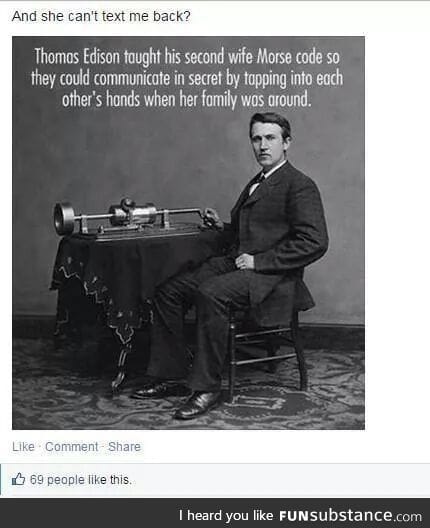Click the man's polished shoe in the photo
The height and width of the screenshot is (528, 430).
tap(199, 404)
